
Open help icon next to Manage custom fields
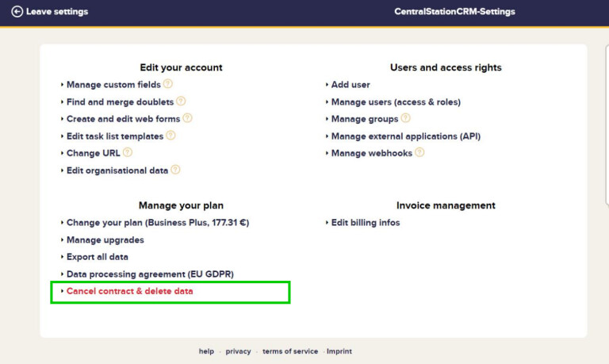click(x=168, y=84)
